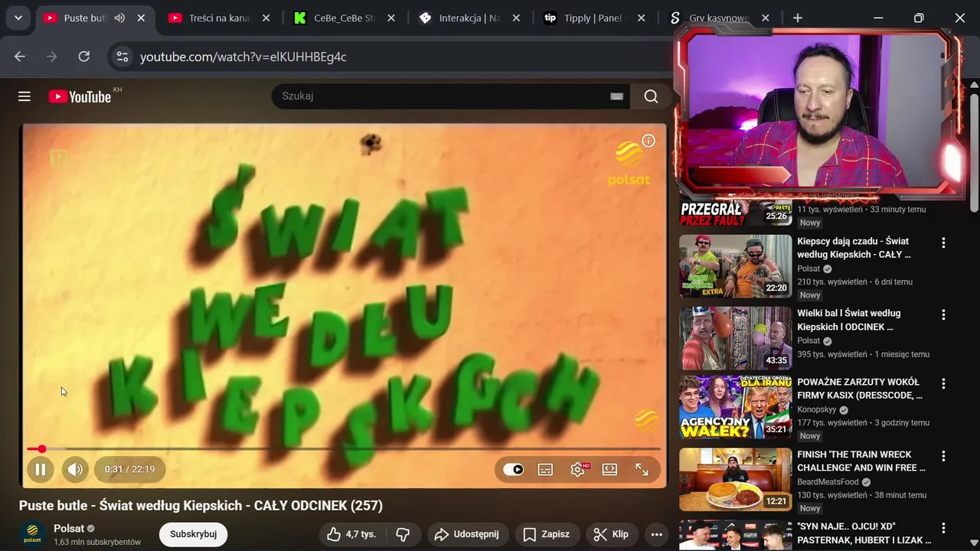Switch to the Treści na kanale tab
980x551 pixels.
[219, 18]
